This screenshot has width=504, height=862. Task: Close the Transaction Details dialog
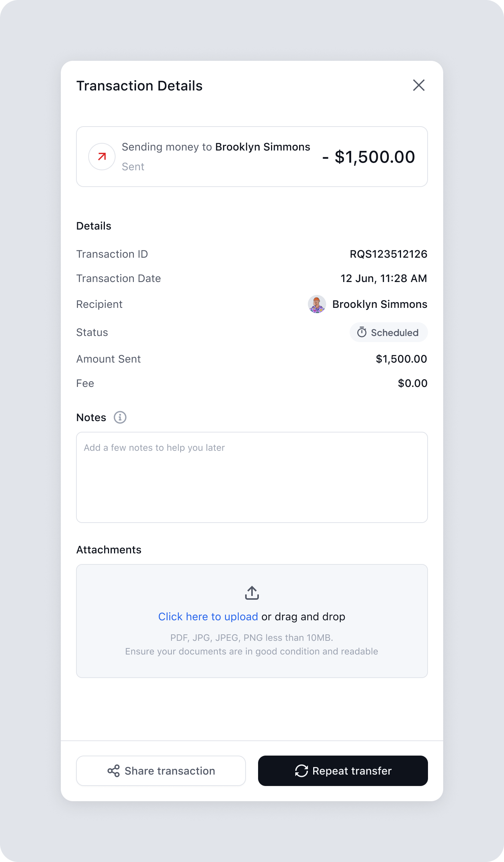click(418, 86)
